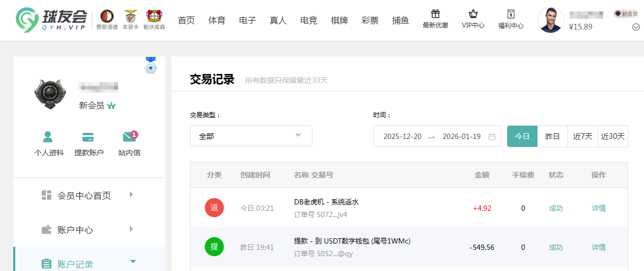Open 捕鱼 in top navigation
Viewport: 644px width, 271px height.
click(401, 20)
